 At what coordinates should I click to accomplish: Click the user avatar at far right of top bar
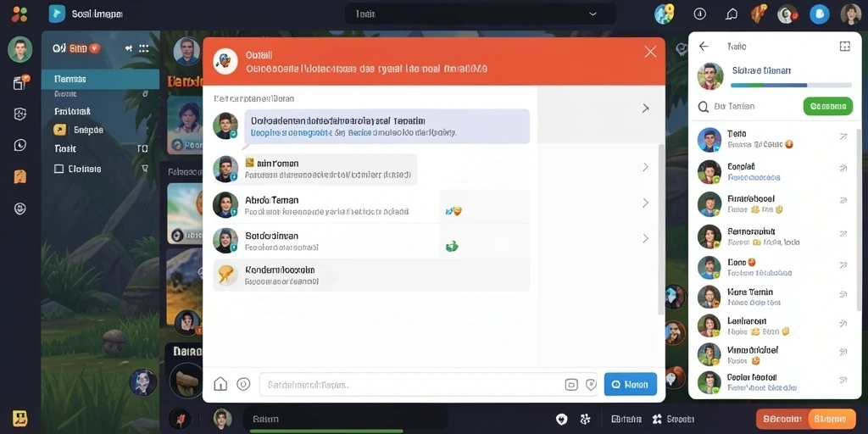coord(851,14)
